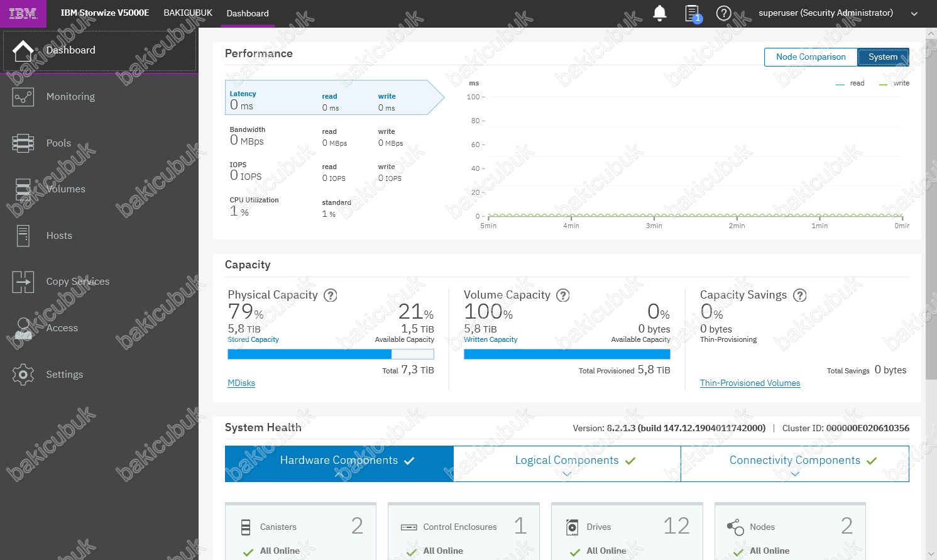Expand Logical Components chevron
The width and height of the screenshot is (937, 560).
click(567, 475)
